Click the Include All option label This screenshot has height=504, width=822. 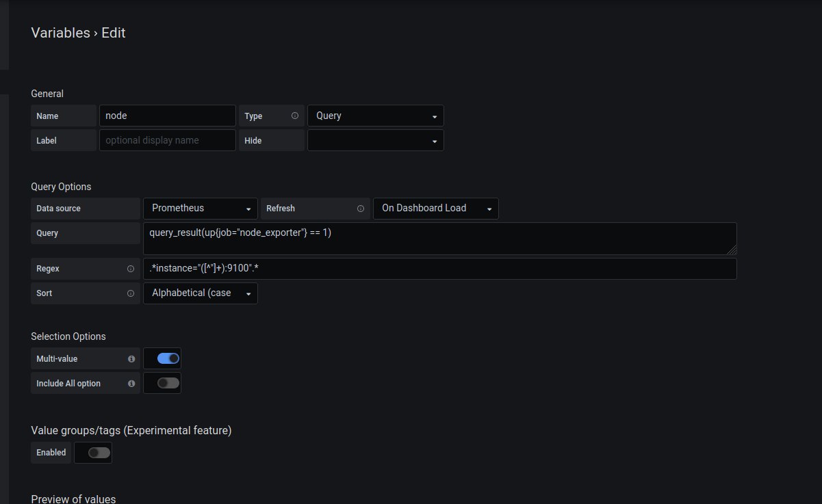coord(68,384)
